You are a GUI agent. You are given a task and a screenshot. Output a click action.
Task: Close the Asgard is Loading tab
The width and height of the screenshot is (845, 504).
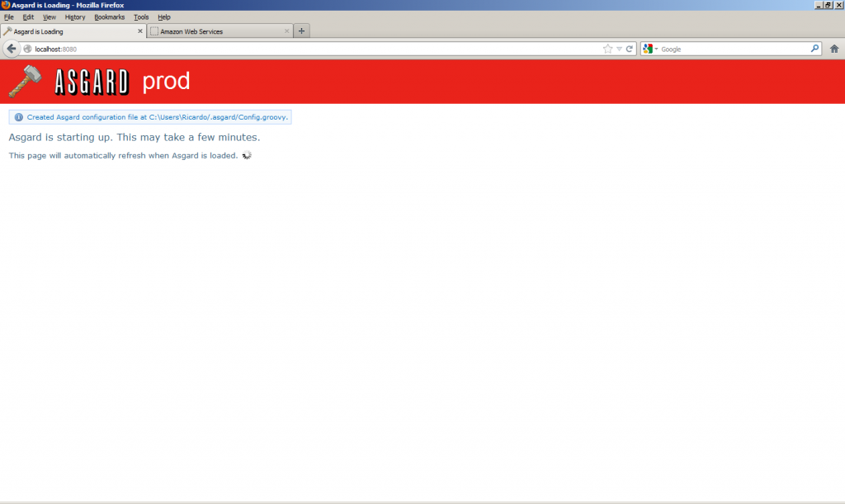[140, 31]
